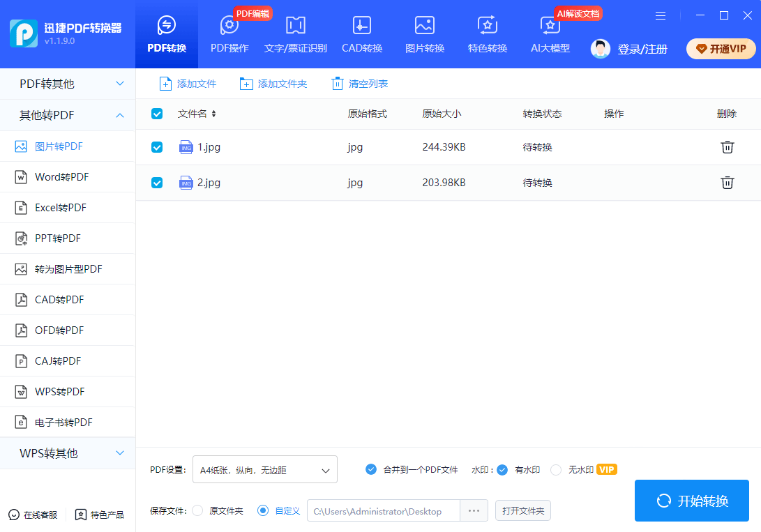Open PDF设置 dropdown A4纸张，纵向，无边距
Screen dimensions: 761x532
pos(265,469)
